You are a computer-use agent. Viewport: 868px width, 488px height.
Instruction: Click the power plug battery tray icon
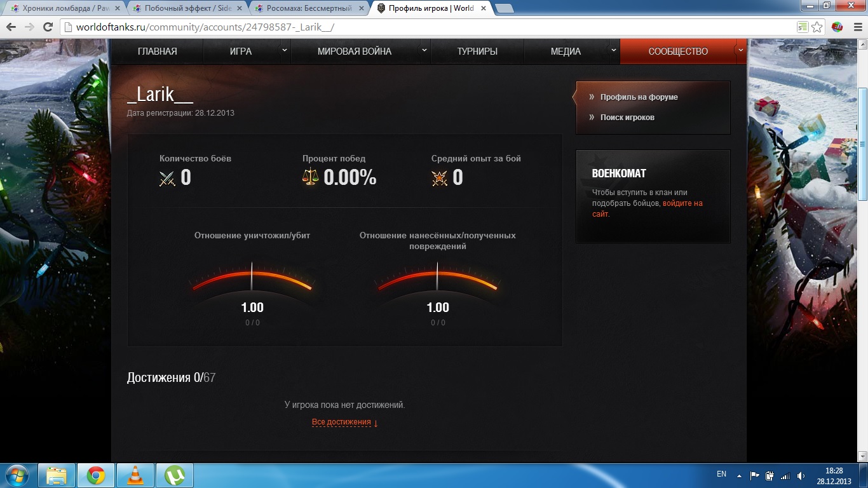[770, 475]
